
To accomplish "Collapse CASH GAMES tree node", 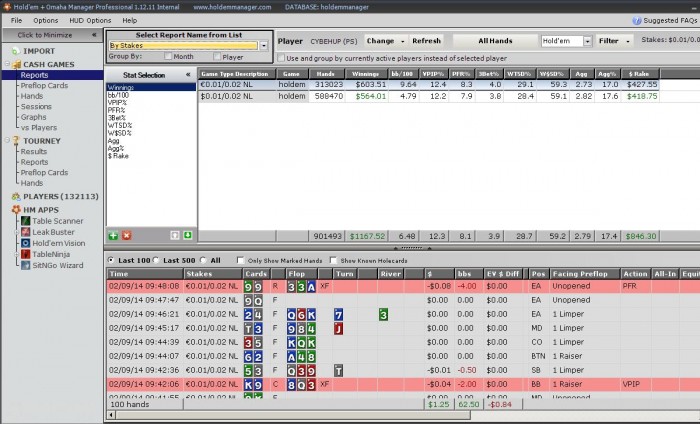I will (x=7, y=64).
